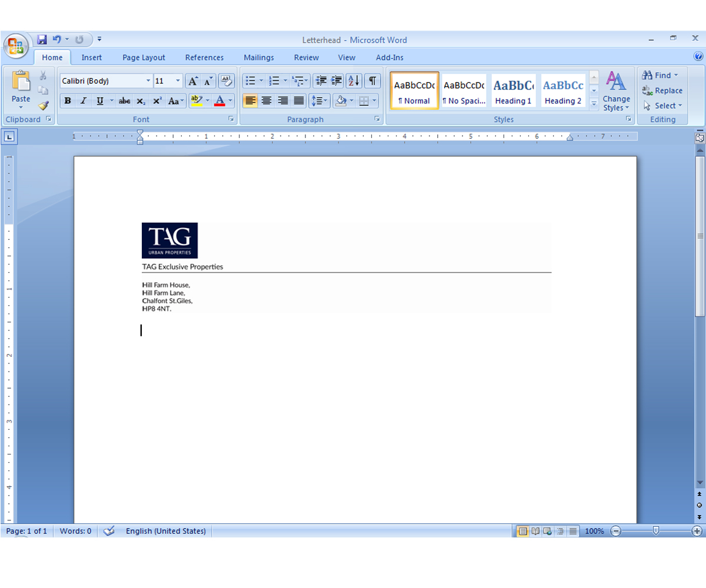Click the zoom slider handle
The width and height of the screenshot is (706, 588).
click(x=656, y=531)
